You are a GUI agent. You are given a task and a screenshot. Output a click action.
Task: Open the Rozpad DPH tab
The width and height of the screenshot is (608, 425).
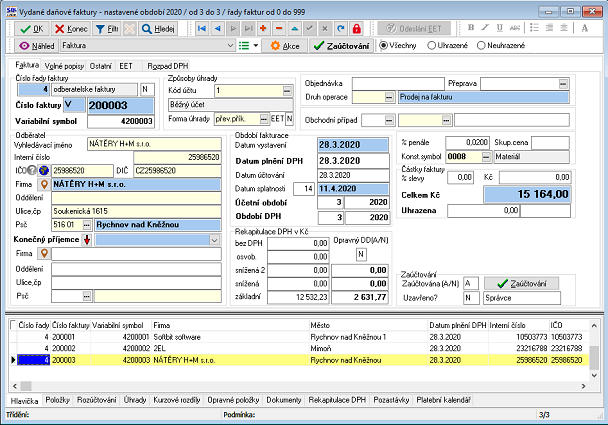tap(168, 66)
